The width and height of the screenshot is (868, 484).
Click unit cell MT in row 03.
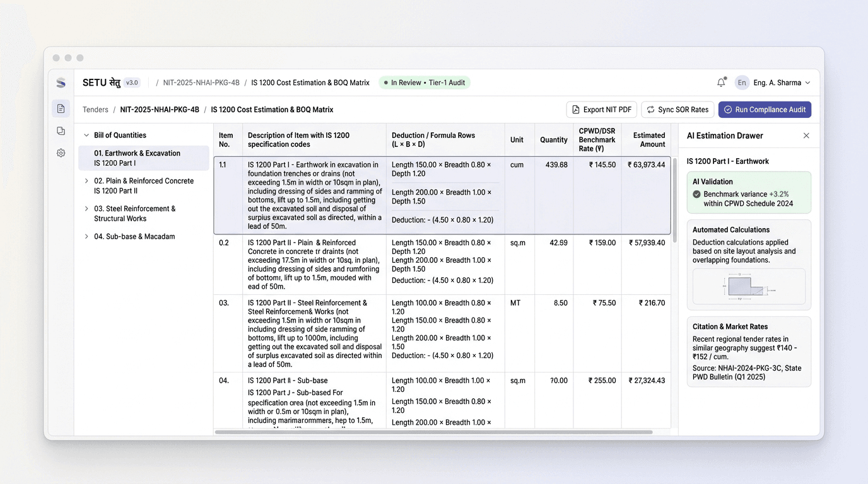pyautogui.click(x=515, y=303)
